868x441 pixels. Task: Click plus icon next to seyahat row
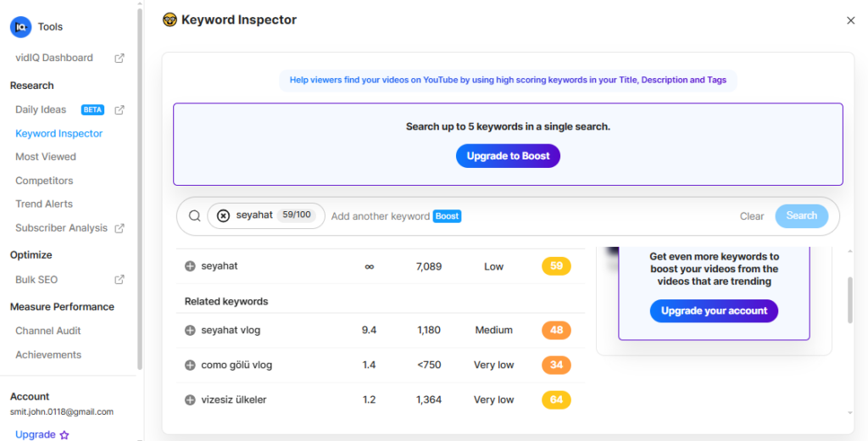pos(190,266)
